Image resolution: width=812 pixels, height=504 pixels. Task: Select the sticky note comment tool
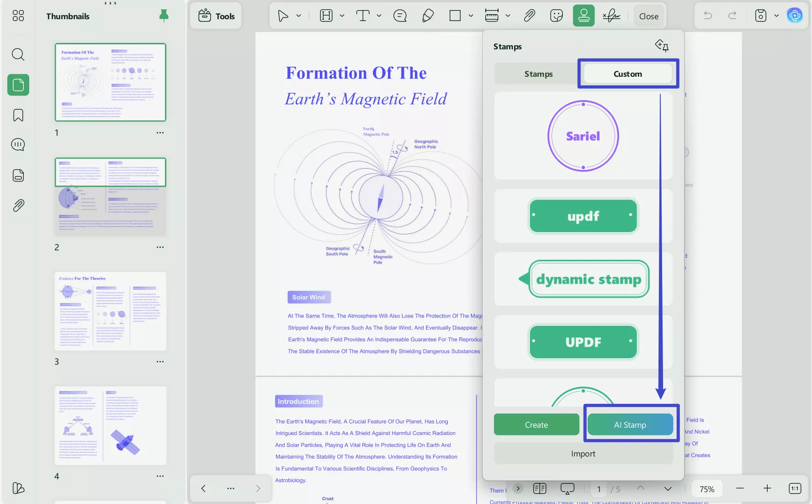pos(400,16)
